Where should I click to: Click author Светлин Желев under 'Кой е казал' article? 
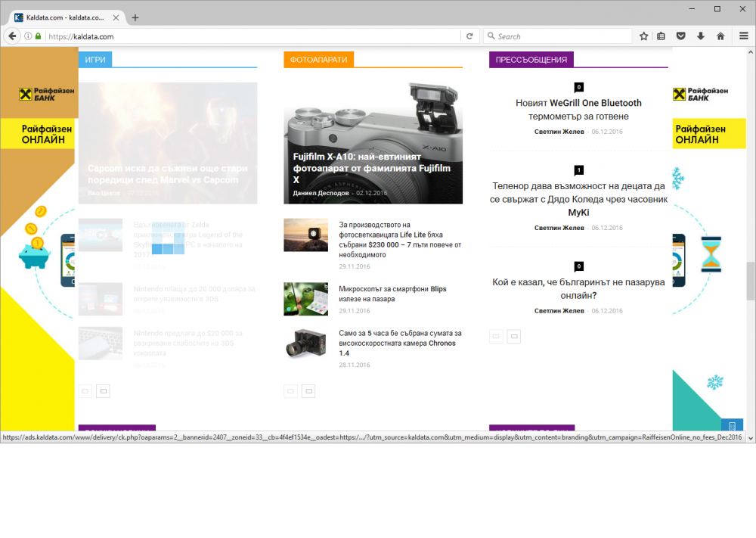pyautogui.click(x=559, y=311)
